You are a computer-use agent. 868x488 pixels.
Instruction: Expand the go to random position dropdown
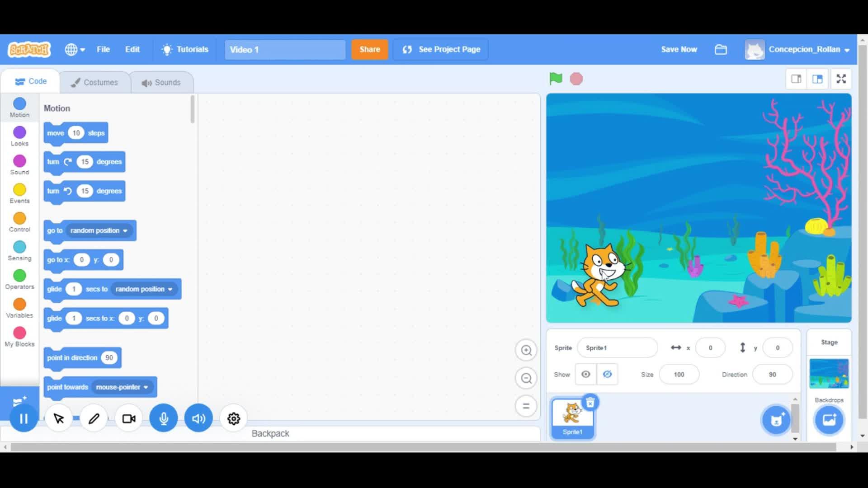click(x=125, y=230)
